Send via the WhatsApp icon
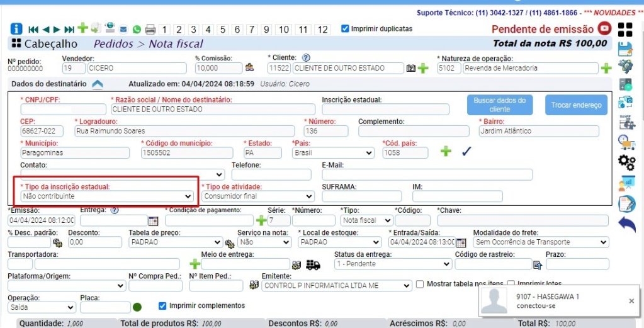644x328 pixels. 137,29
